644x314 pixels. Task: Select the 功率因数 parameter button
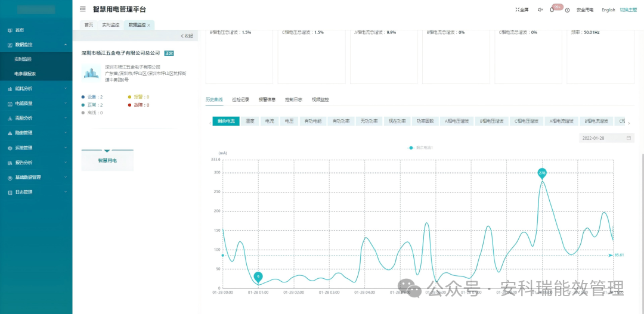click(x=425, y=121)
